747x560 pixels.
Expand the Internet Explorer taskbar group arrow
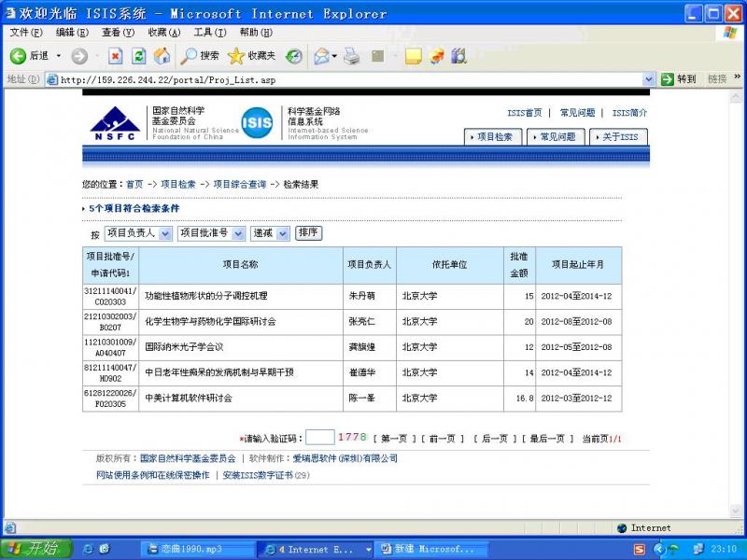point(368,550)
